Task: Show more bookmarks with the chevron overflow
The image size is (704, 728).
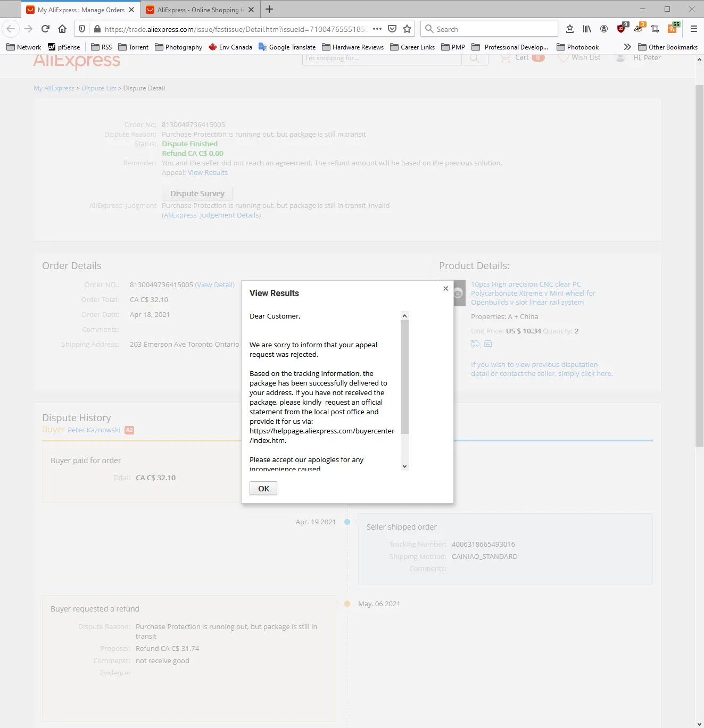Action: [x=627, y=47]
